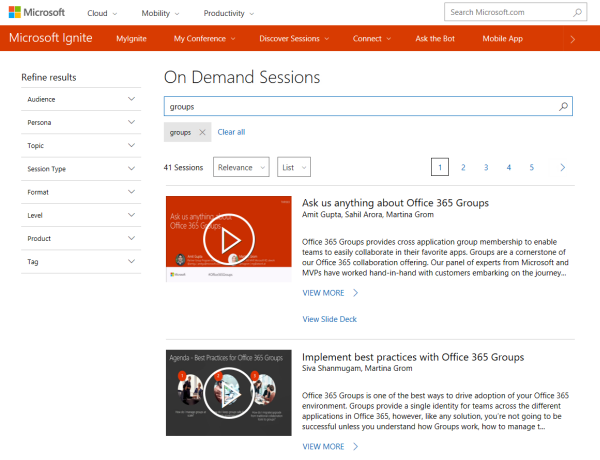Click the Clear all link

tap(231, 132)
